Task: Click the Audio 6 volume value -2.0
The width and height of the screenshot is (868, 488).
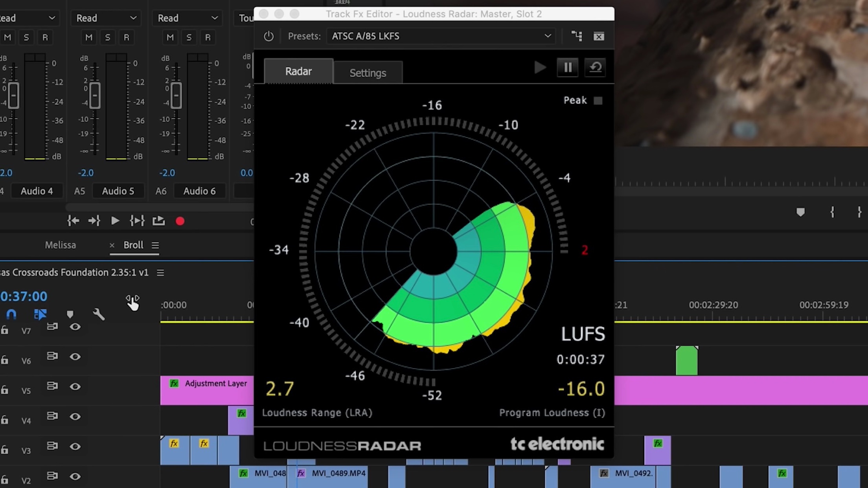Action: [x=167, y=173]
